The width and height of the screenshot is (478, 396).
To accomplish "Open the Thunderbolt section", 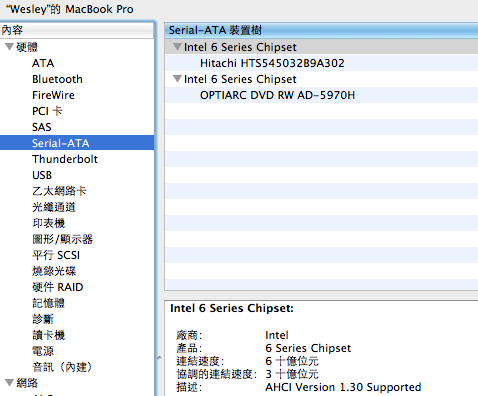I will pyautogui.click(x=65, y=159).
